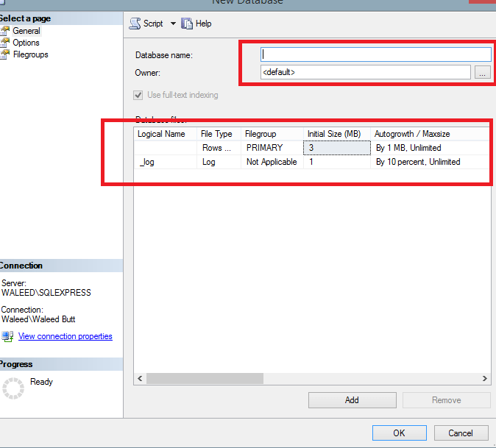Click the connection properties icon
The height and width of the screenshot is (448, 496).
[x=7, y=336]
